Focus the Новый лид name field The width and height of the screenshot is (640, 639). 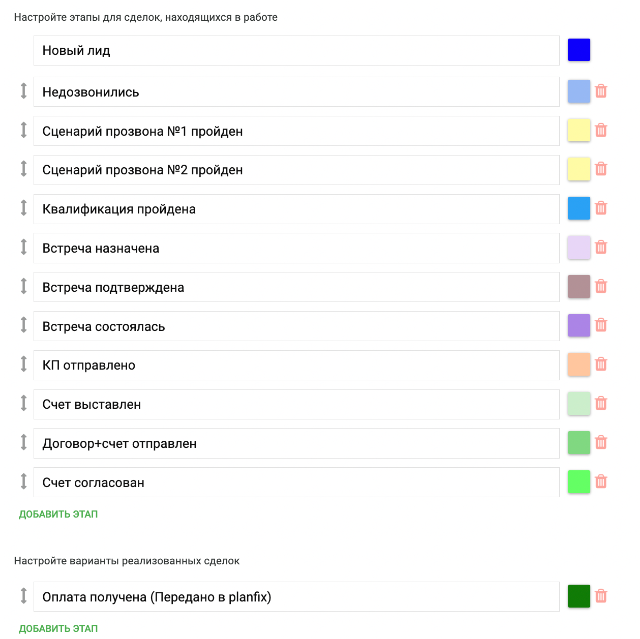[x=296, y=51]
